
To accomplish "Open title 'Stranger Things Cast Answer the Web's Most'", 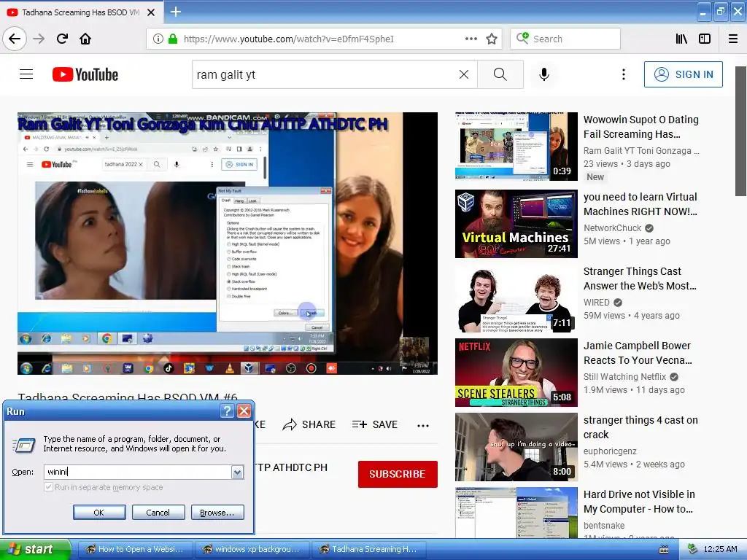I will tap(640, 279).
